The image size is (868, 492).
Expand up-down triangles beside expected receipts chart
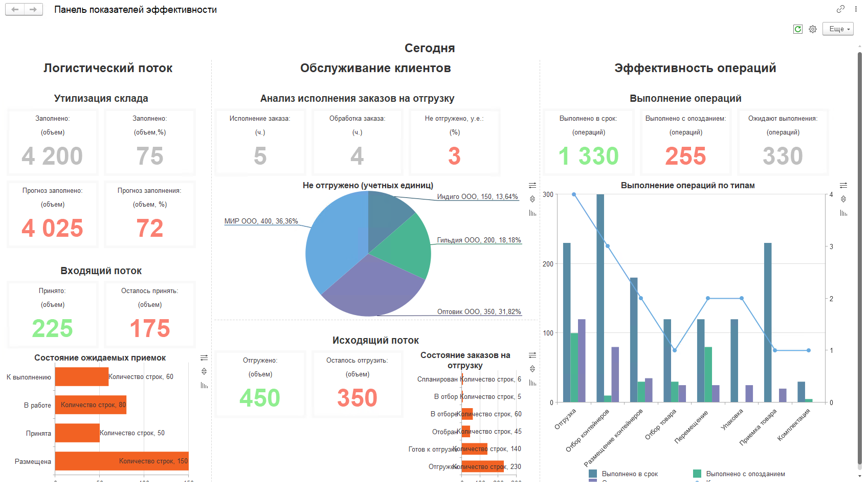tap(204, 371)
